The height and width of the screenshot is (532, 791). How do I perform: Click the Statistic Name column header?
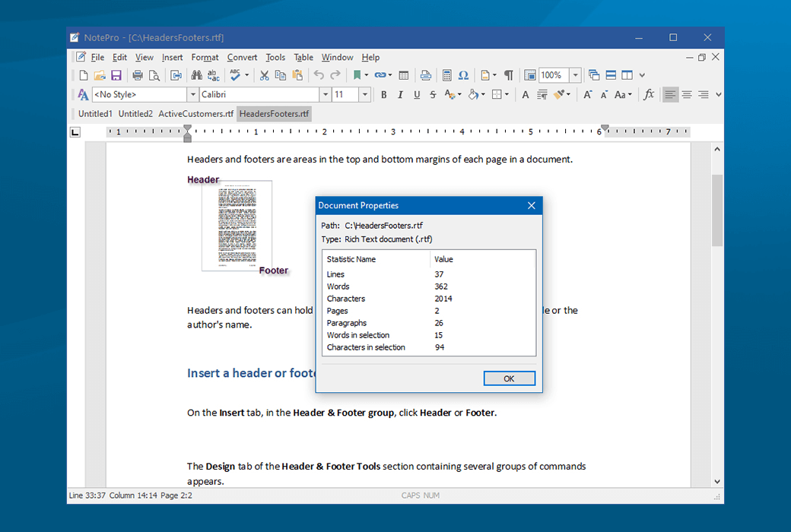tap(376, 259)
